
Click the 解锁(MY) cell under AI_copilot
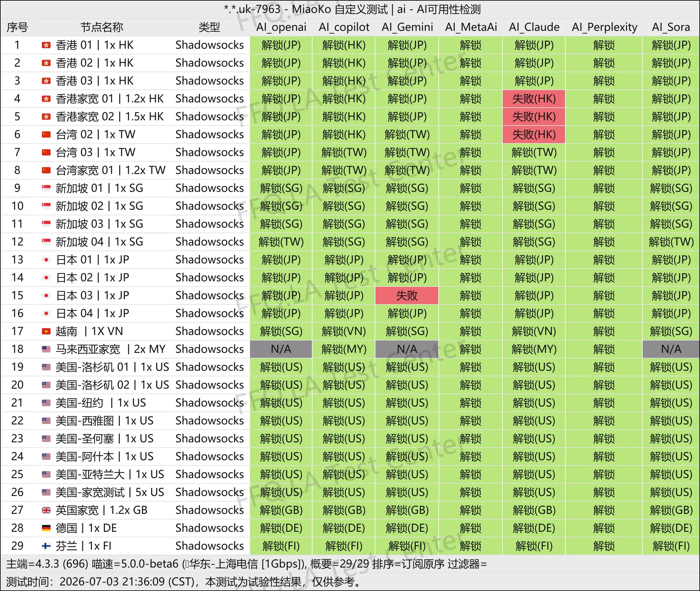pyautogui.click(x=344, y=349)
